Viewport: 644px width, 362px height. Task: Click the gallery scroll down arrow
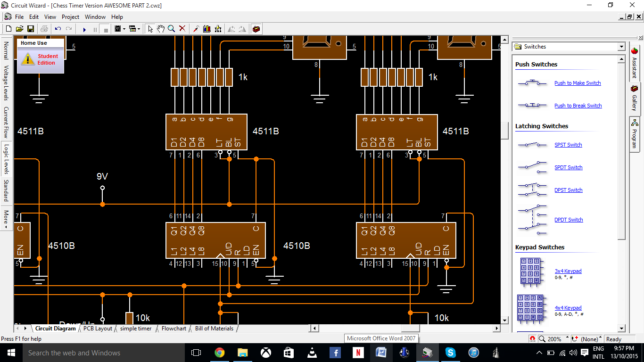pos(621,329)
